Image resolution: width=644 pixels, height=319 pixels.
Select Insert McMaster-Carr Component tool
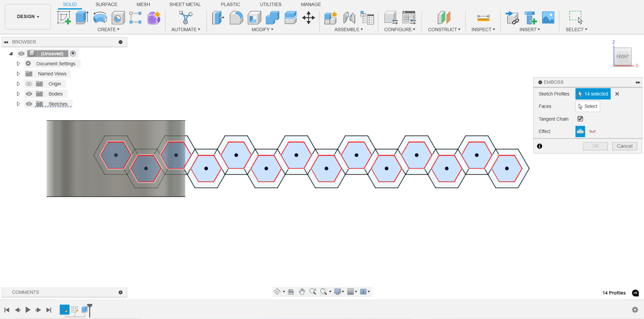pos(531,17)
